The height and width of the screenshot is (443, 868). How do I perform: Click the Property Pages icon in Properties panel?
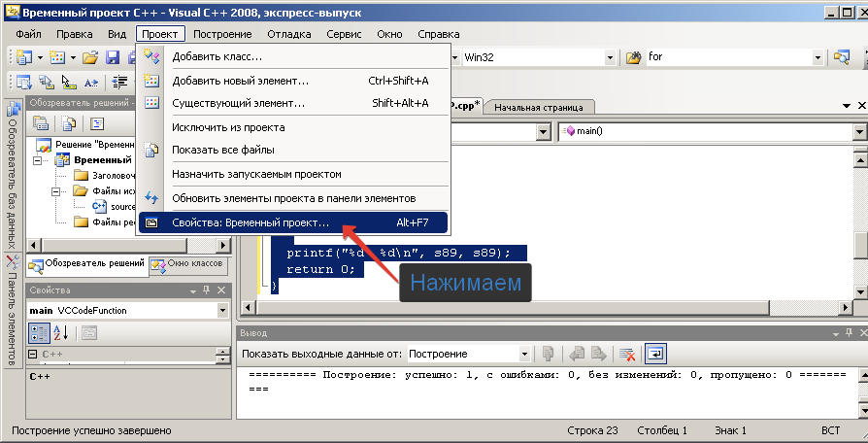(89, 333)
